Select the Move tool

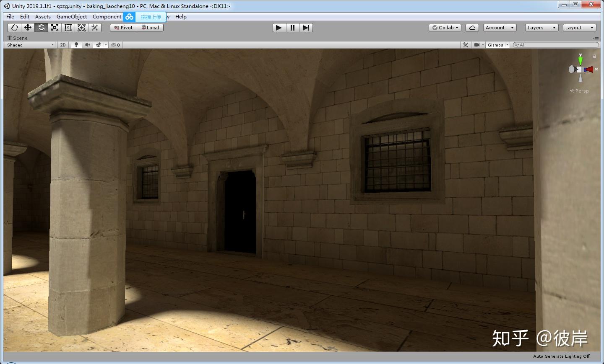point(28,28)
